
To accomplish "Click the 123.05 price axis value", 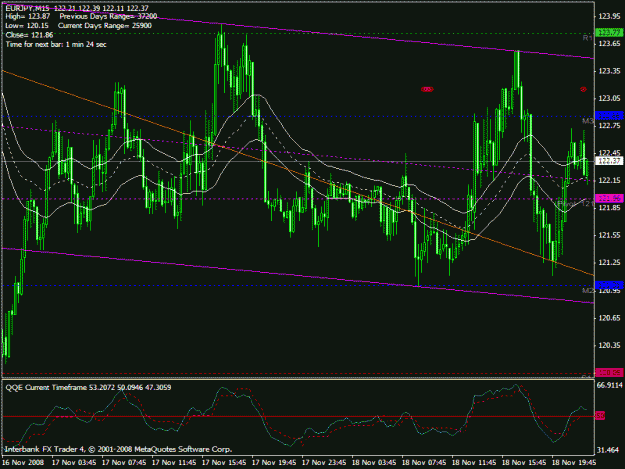I will tap(609, 98).
